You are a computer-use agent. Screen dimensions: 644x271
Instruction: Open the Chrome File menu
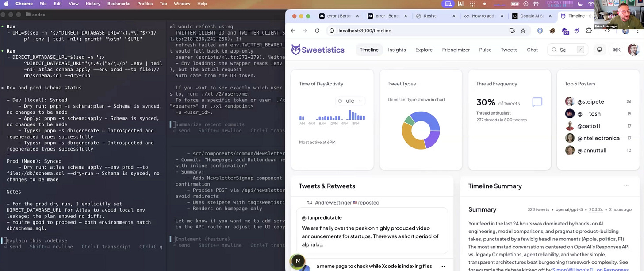43,4
